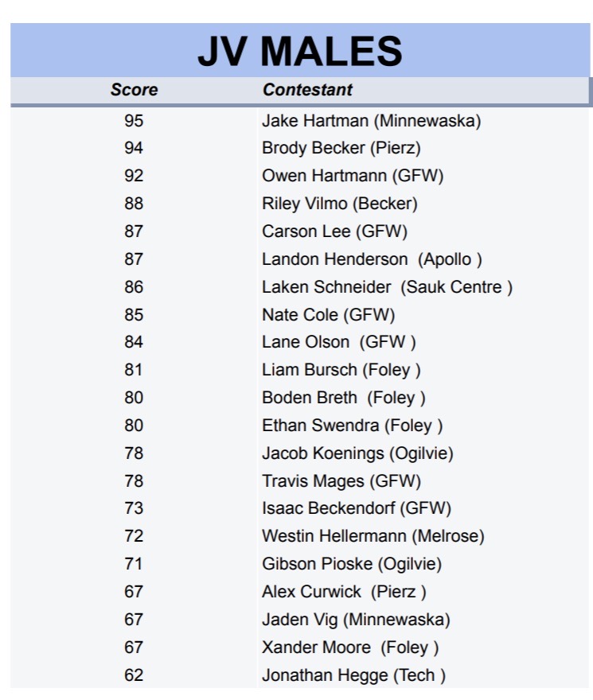This screenshot has width=593, height=700.
Task: Select Brody Becker (Pierz) entry
Action: coord(341,148)
